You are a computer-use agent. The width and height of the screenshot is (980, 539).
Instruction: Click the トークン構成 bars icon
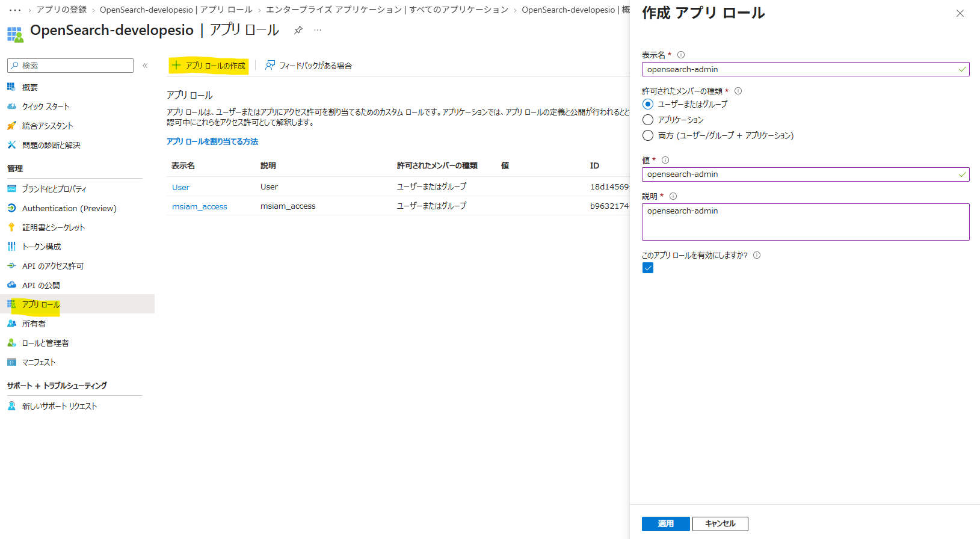coord(11,247)
